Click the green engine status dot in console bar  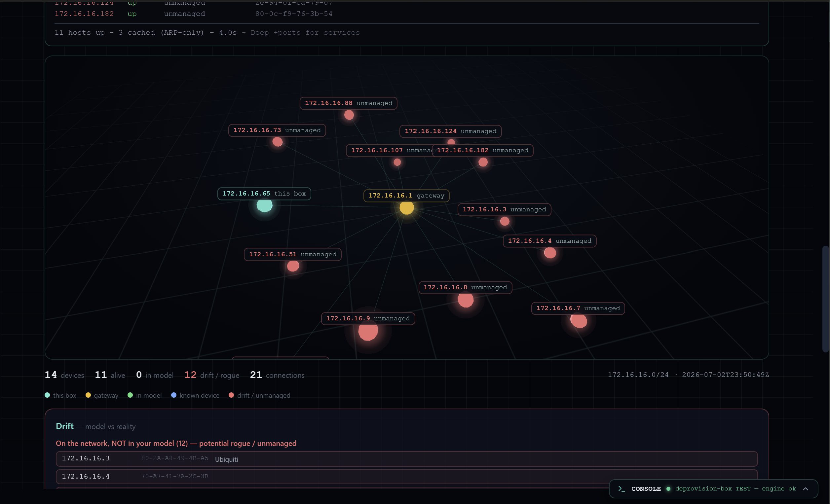668,488
